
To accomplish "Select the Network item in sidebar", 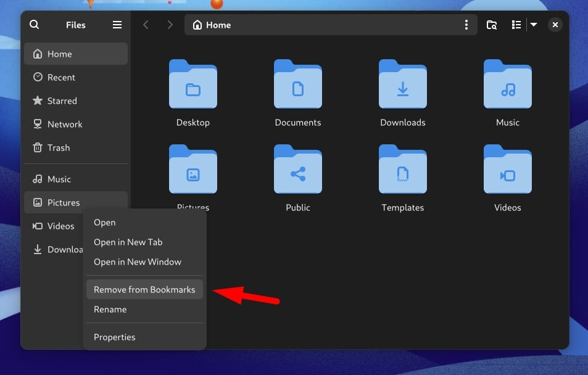I will [64, 124].
